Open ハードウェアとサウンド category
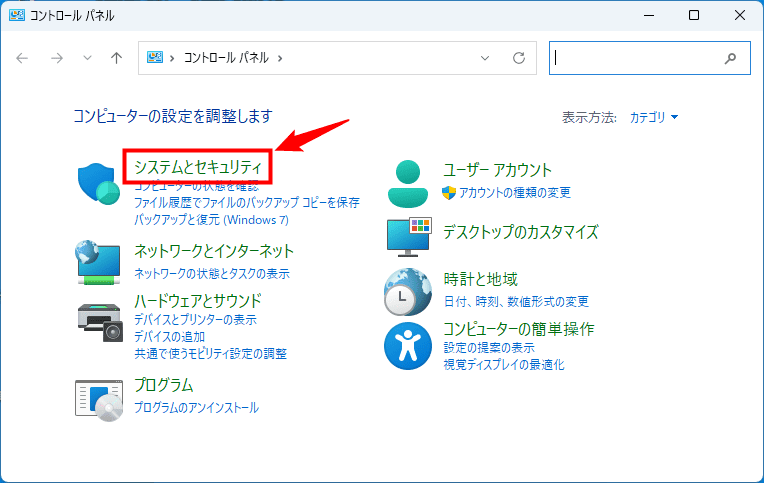 (198, 301)
